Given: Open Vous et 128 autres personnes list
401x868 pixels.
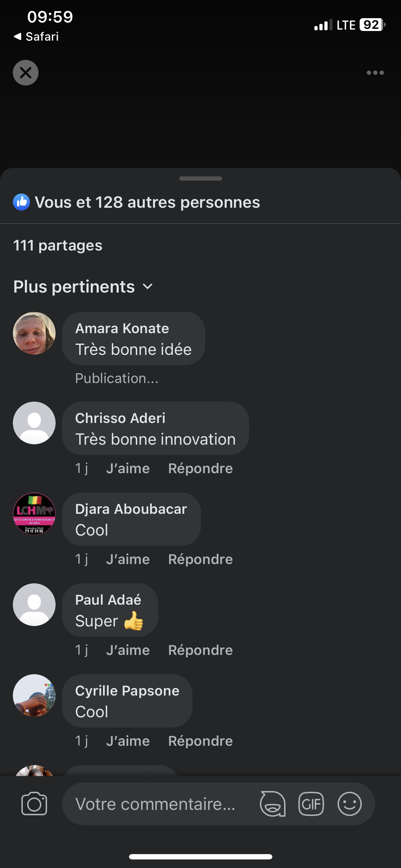Looking at the screenshot, I should click(x=147, y=202).
